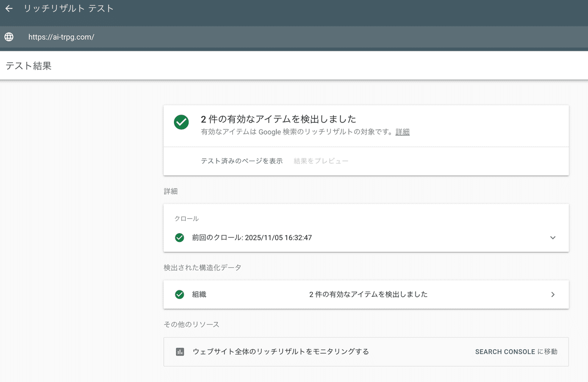This screenshot has width=588, height=382.
Task: Click the 結果をプレビュー button
Action: coord(321,161)
